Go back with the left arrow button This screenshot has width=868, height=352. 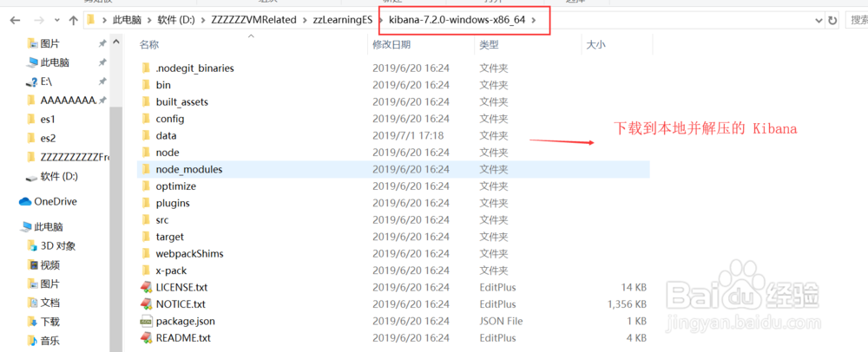point(15,21)
